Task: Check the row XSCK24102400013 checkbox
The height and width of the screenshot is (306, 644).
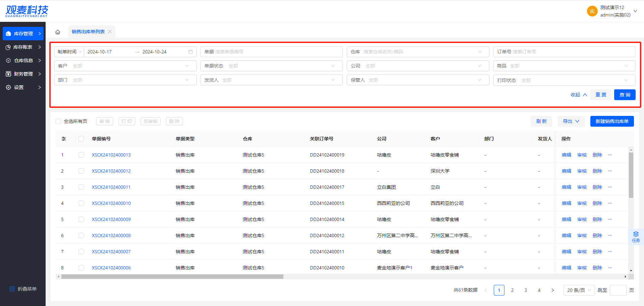Action: coord(81,155)
